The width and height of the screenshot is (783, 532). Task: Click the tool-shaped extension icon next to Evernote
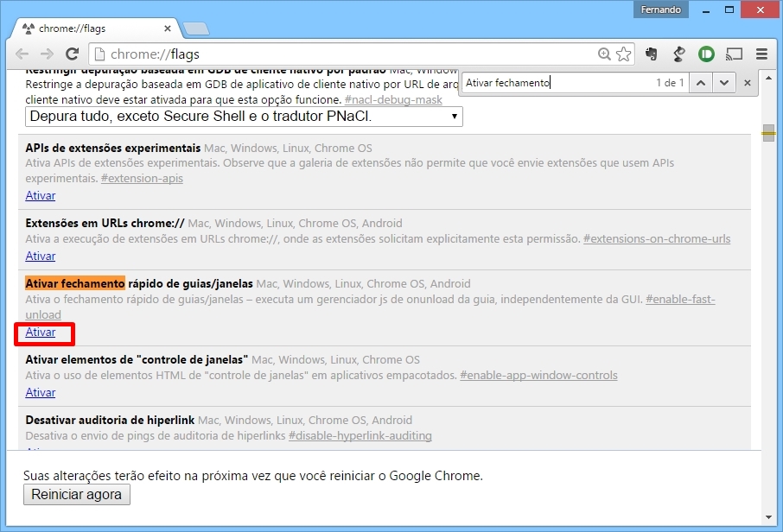coord(678,54)
